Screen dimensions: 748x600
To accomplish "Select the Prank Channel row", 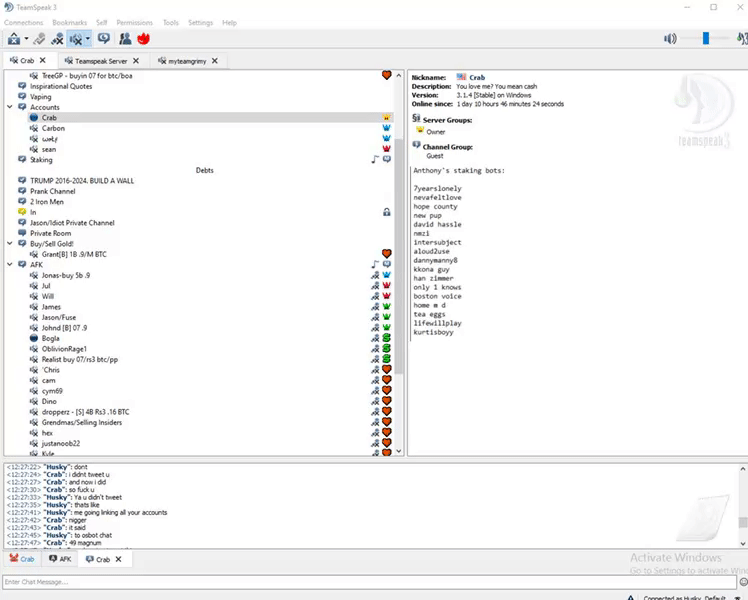I will (52, 191).
